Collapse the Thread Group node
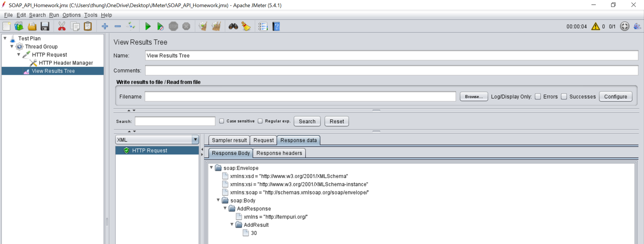Image resolution: width=644 pixels, height=244 pixels. tap(12, 46)
